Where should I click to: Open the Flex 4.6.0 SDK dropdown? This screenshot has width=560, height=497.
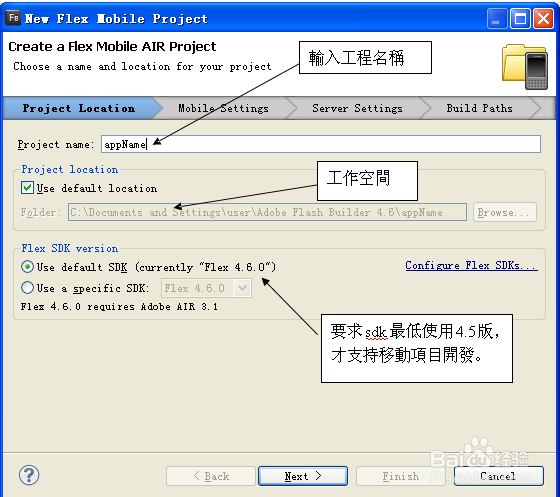(206, 288)
